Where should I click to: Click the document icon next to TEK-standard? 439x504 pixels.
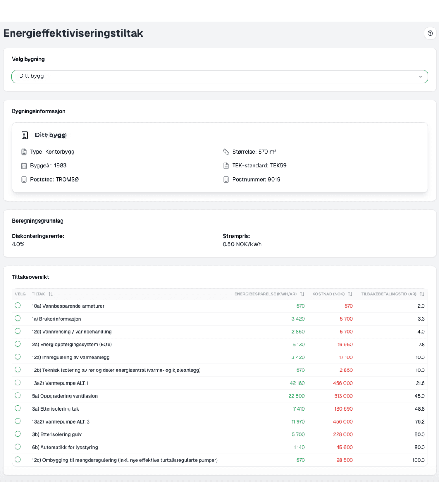(x=226, y=165)
